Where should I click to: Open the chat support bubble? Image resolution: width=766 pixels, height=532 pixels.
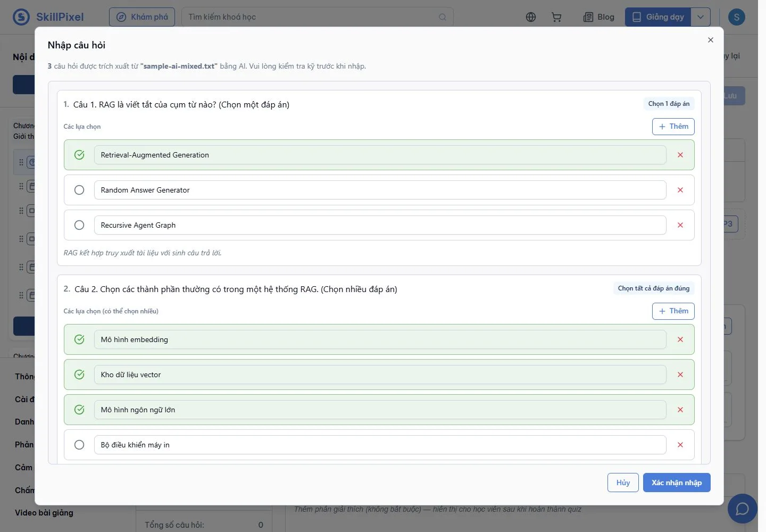742,509
